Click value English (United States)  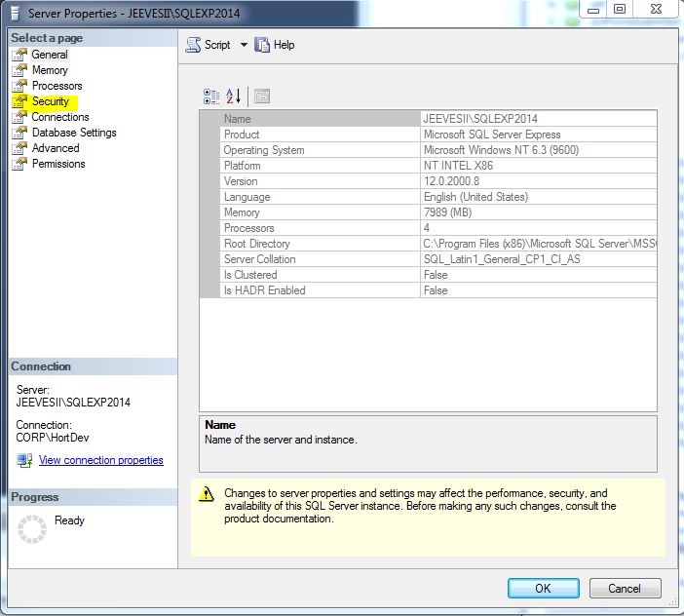[475, 197]
